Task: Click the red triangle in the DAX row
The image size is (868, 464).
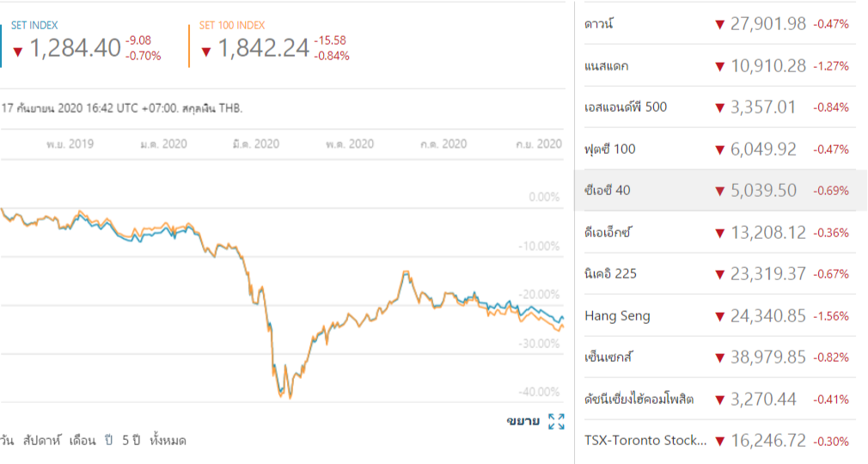Action: point(719,233)
